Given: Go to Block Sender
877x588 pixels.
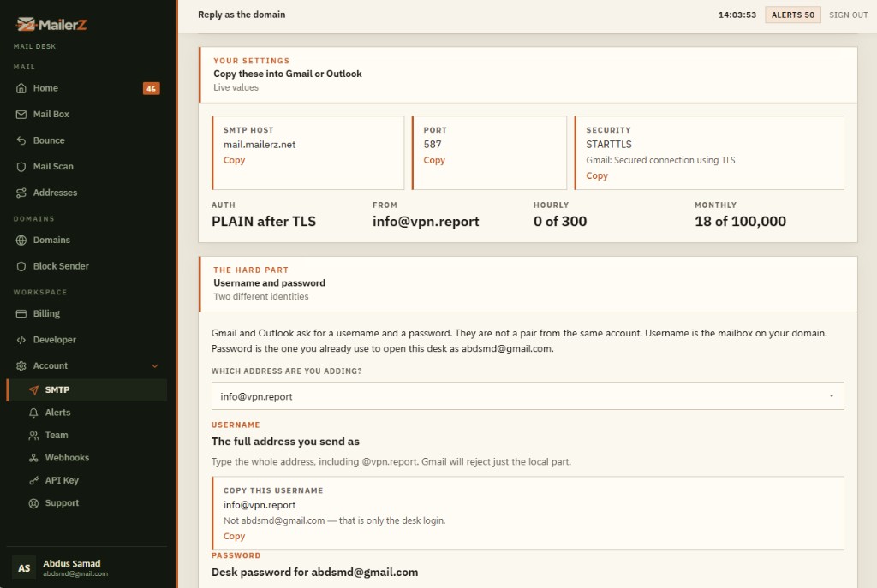Looking at the screenshot, I should pyautogui.click(x=87, y=267).
